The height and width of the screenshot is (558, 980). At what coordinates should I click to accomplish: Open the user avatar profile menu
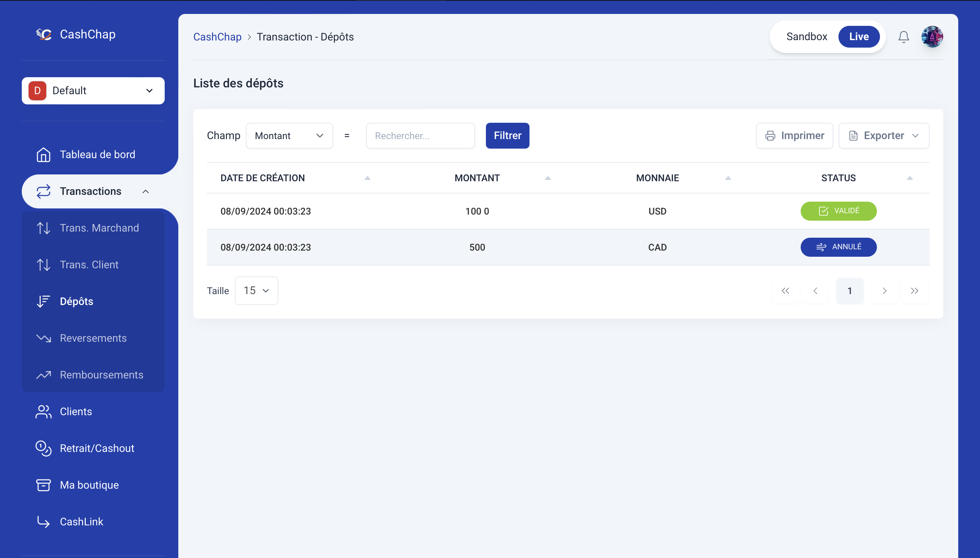click(932, 37)
